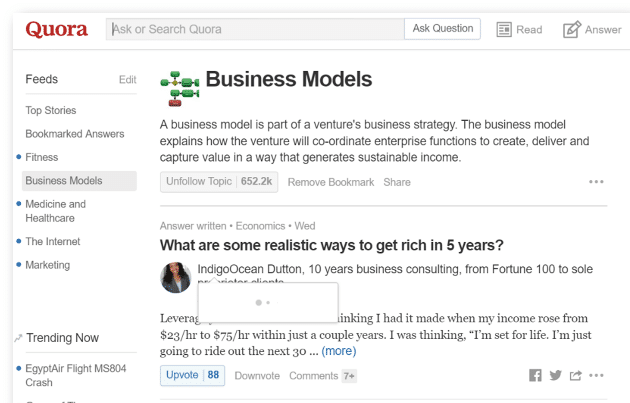630x403 pixels.
Task: Open the question about getting rich in 5 years
Action: coord(331,245)
